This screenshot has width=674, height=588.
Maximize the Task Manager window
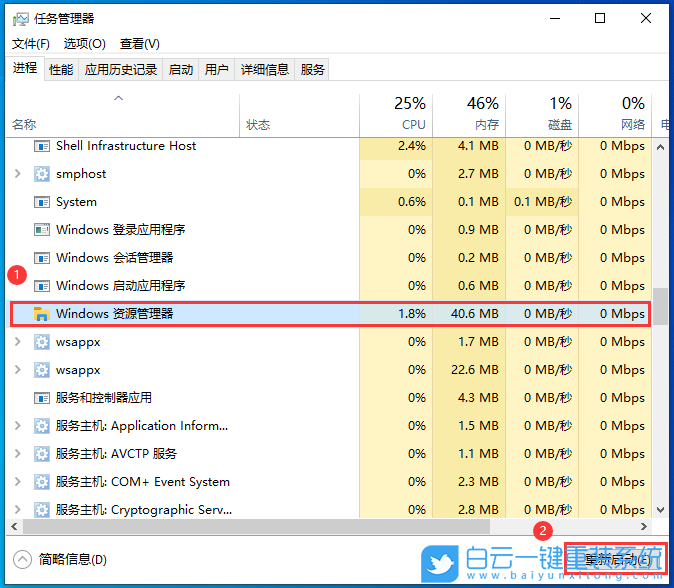point(600,18)
